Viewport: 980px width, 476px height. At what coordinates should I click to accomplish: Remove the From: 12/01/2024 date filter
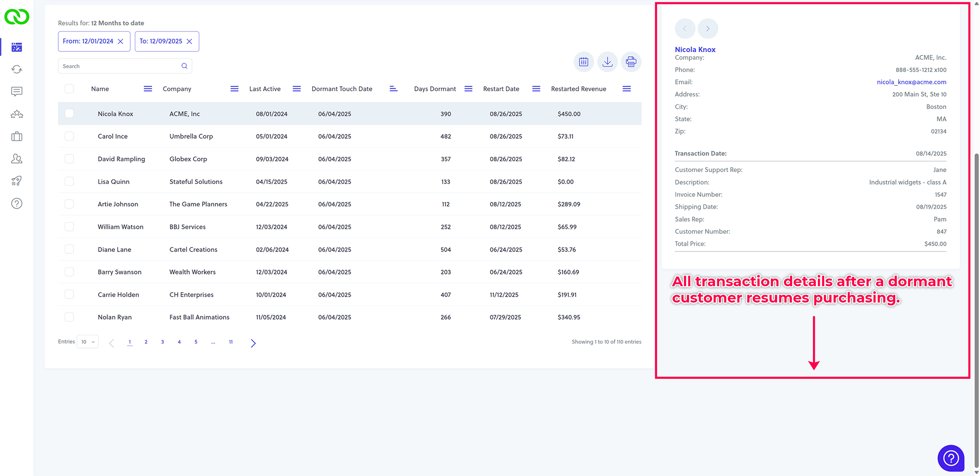pyautogui.click(x=121, y=42)
